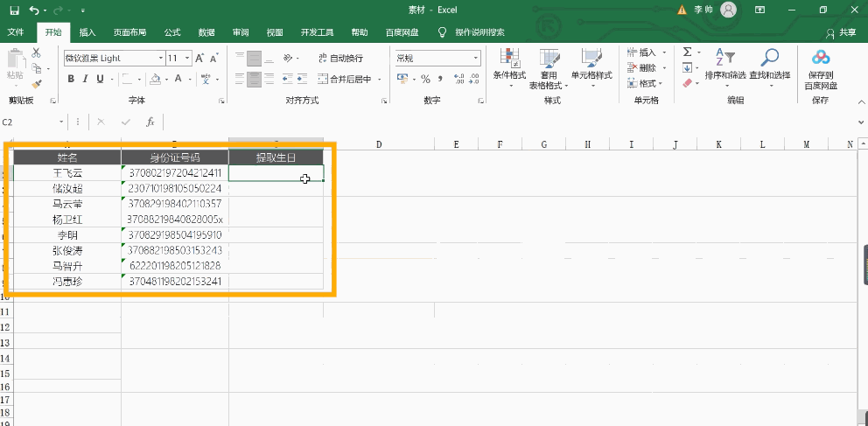Image resolution: width=868 pixels, height=426 pixels.
Task: Click the Share (共享) button
Action: [842, 32]
